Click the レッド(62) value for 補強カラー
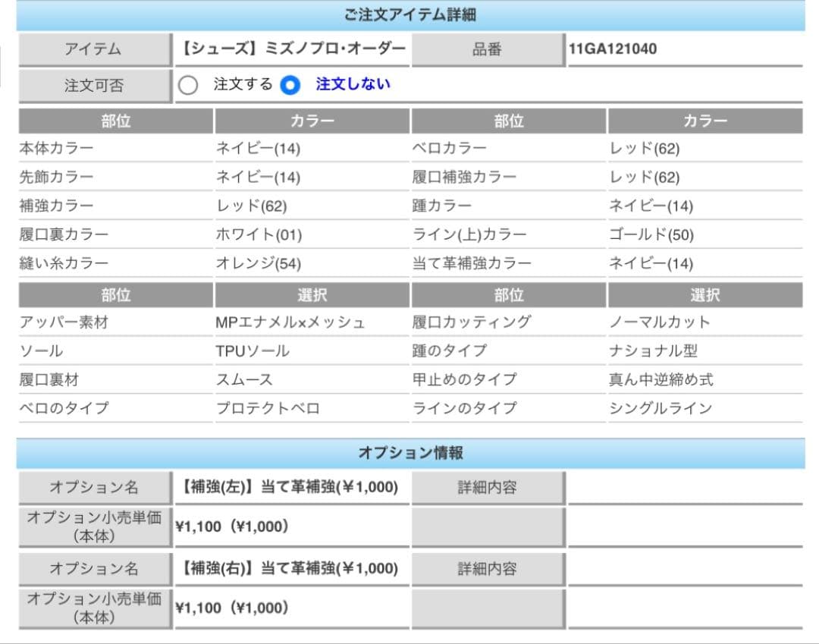Image resolution: width=819 pixels, height=644 pixels. pyautogui.click(x=252, y=206)
